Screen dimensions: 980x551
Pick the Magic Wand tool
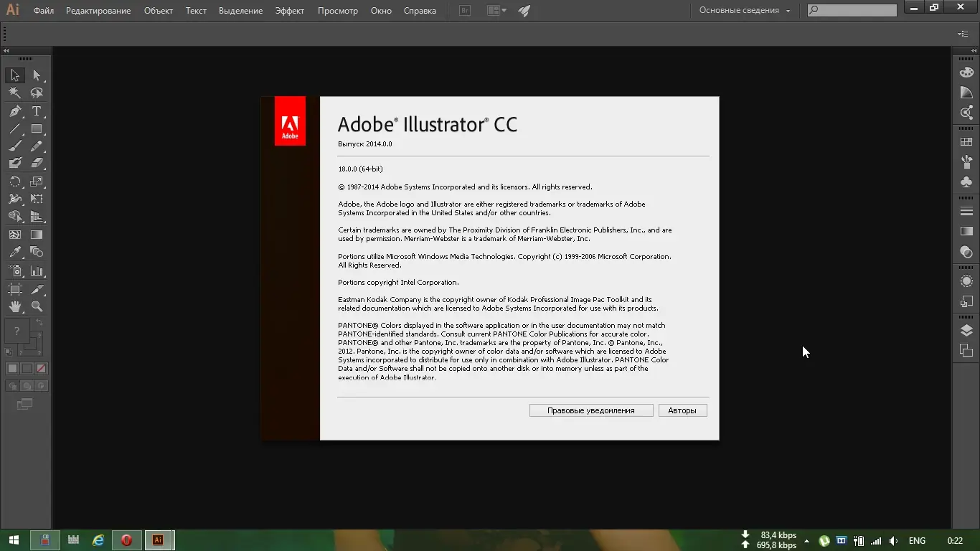[x=14, y=93]
